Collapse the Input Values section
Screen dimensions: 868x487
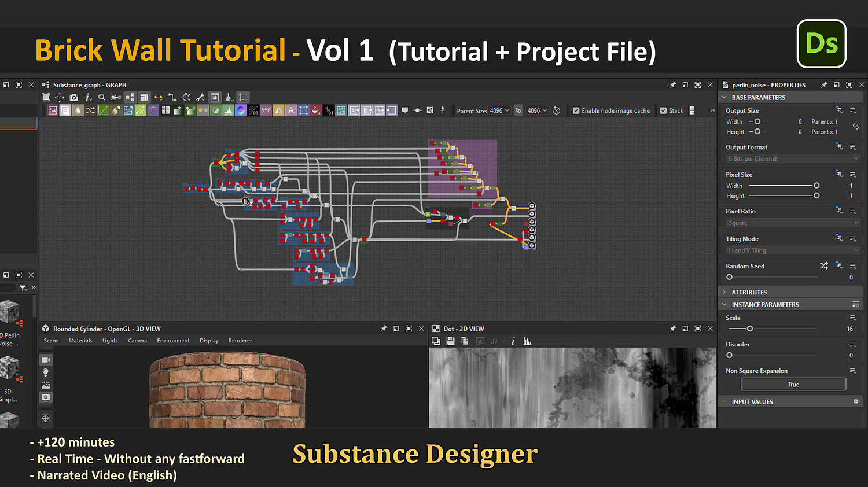724,401
